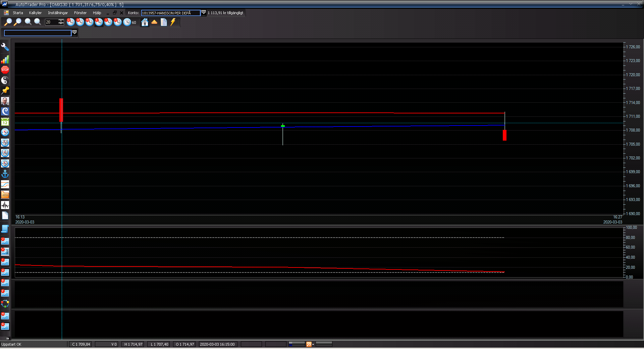Click the red STOP sign icon
Viewport: 644px width, 349px height.
(5, 70)
